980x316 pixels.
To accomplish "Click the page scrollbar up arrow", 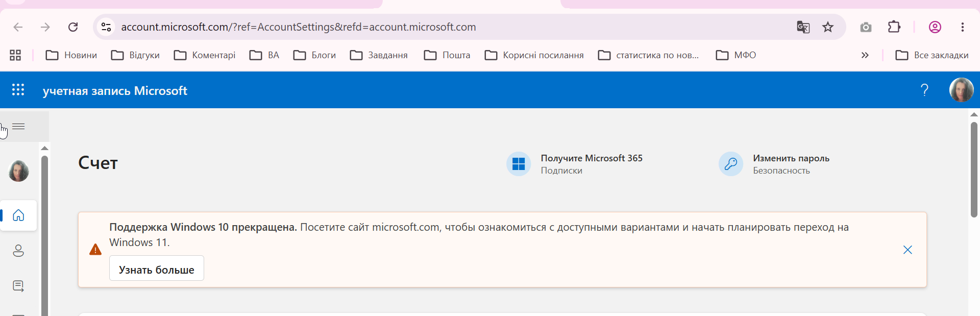I will click(974, 115).
